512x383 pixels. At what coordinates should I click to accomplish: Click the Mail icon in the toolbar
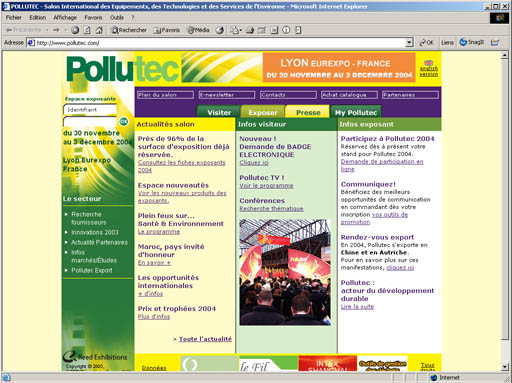coord(235,30)
